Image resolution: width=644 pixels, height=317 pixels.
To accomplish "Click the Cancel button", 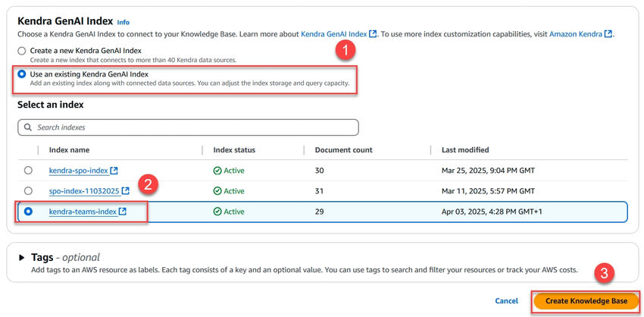I will (506, 301).
